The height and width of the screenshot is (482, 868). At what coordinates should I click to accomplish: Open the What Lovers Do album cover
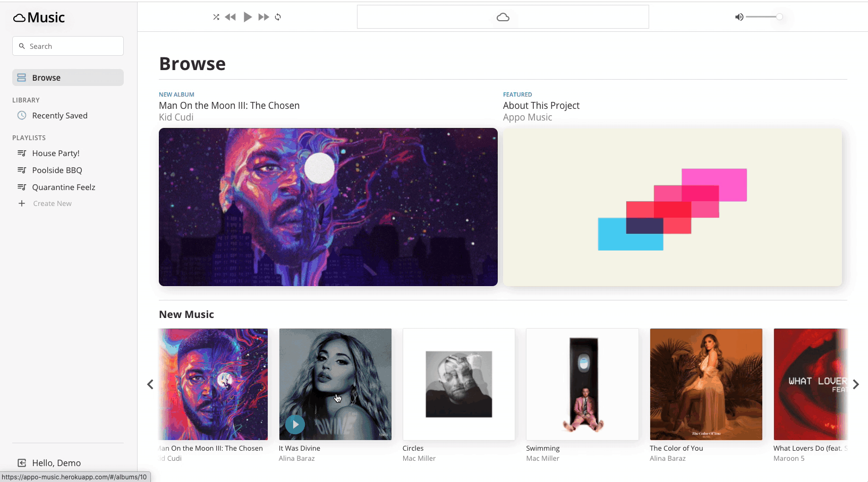tap(810, 384)
